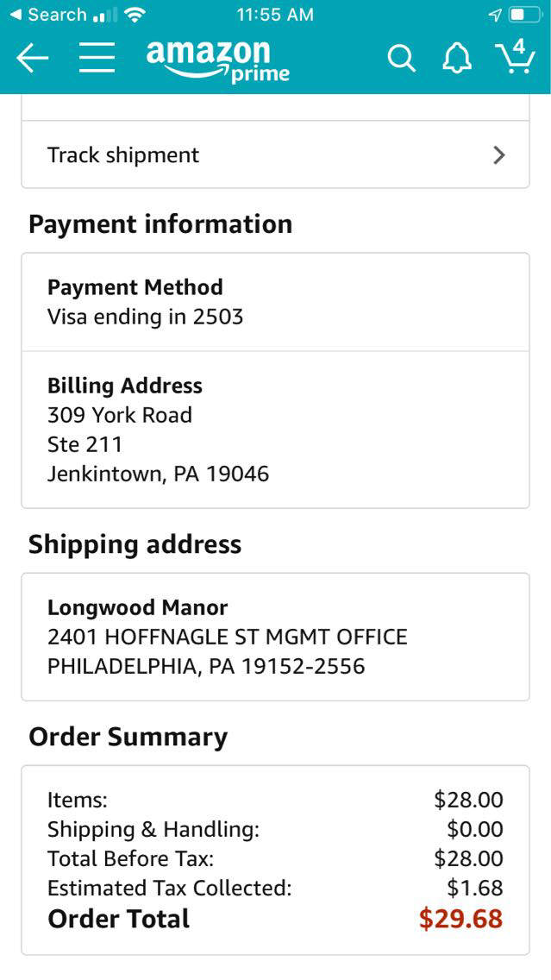Viewport: 551px width, 980px height.
Task: Open notifications bell icon
Action: 457,58
